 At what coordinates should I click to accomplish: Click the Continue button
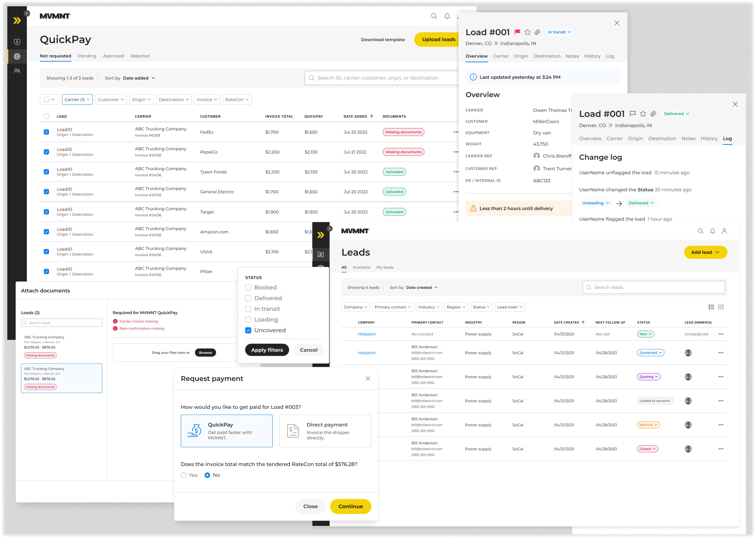click(350, 506)
